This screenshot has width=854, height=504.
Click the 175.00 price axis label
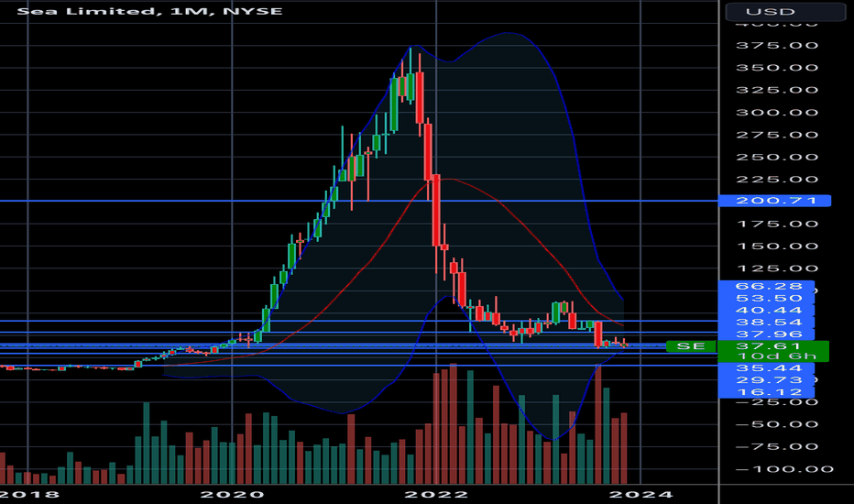777,224
